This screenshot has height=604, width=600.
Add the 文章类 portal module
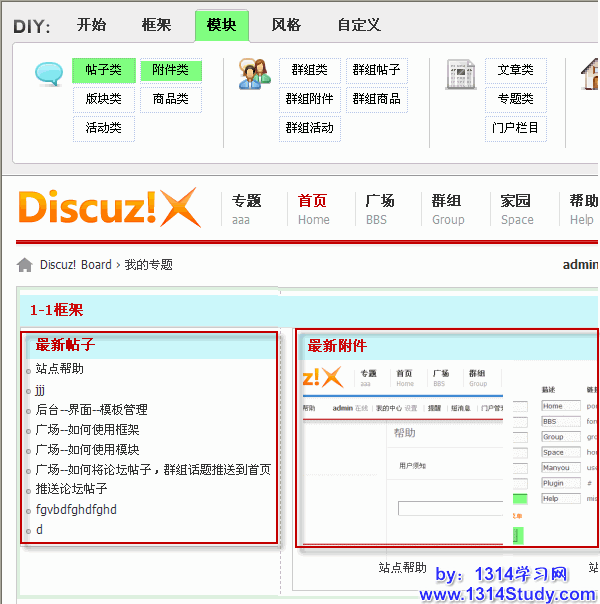click(x=516, y=70)
